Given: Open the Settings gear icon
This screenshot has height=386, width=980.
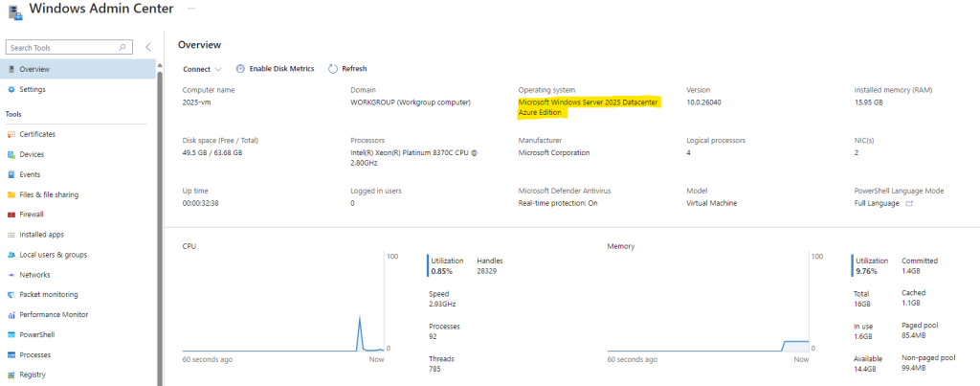Looking at the screenshot, I should (11, 89).
